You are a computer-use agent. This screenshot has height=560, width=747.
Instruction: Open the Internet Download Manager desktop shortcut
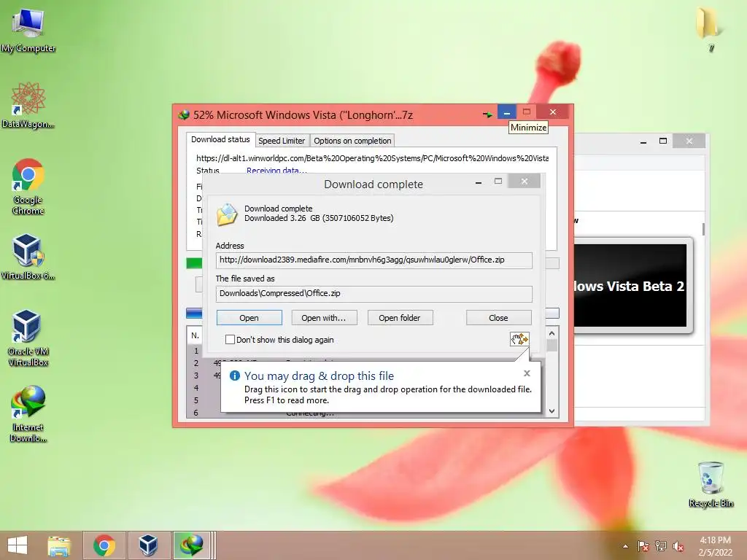(x=28, y=413)
